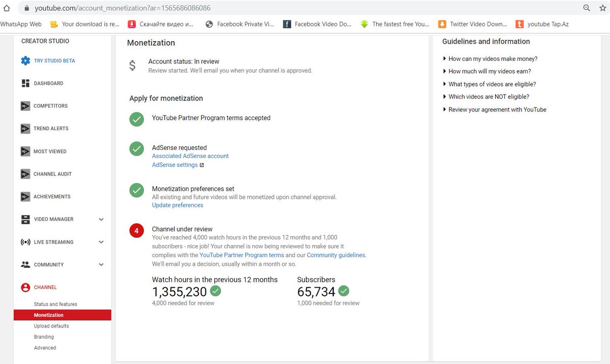Expand 'How can my videos make money?'
The width and height of the screenshot is (610, 364).
point(490,59)
